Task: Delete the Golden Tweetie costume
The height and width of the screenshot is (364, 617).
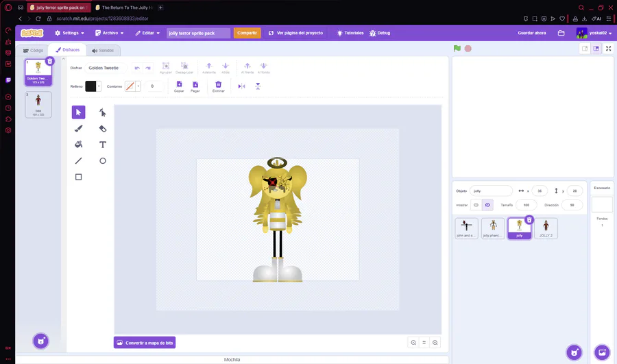Action: click(x=49, y=61)
